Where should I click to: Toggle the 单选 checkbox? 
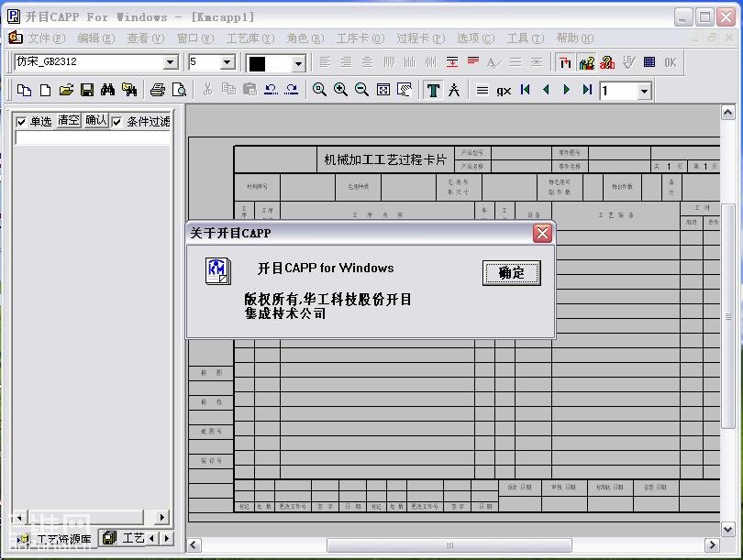(x=21, y=122)
